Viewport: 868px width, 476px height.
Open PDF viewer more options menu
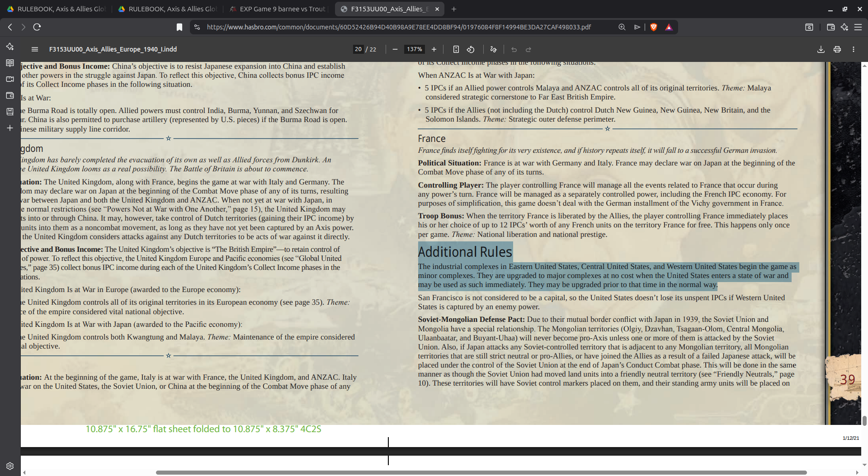click(854, 49)
